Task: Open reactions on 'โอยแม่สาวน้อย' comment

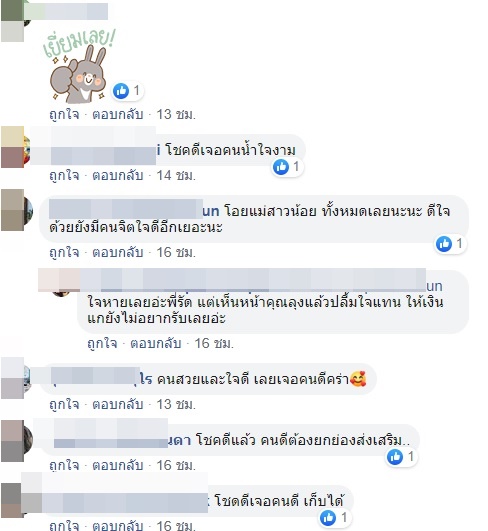Action: pos(450,243)
